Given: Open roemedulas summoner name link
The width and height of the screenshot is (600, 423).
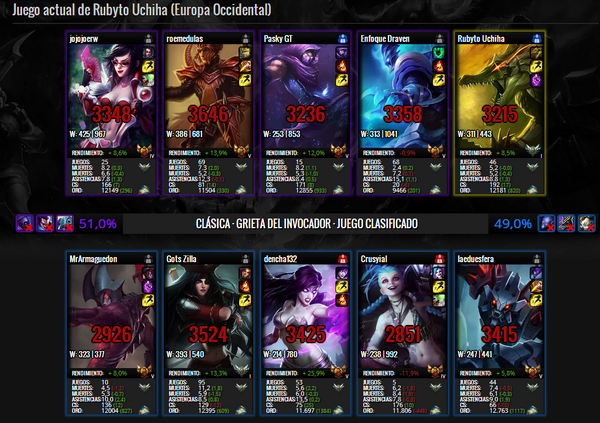Looking at the screenshot, I should coord(184,39).
